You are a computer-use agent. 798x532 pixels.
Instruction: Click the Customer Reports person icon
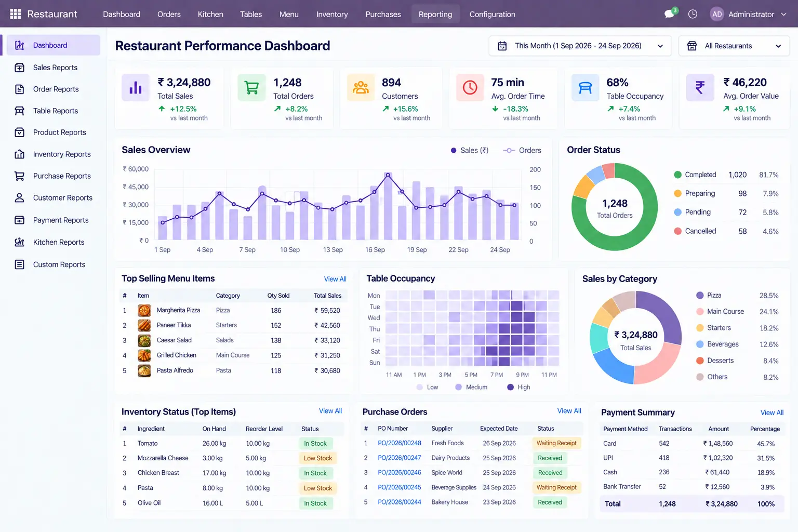tap(20, 198)
